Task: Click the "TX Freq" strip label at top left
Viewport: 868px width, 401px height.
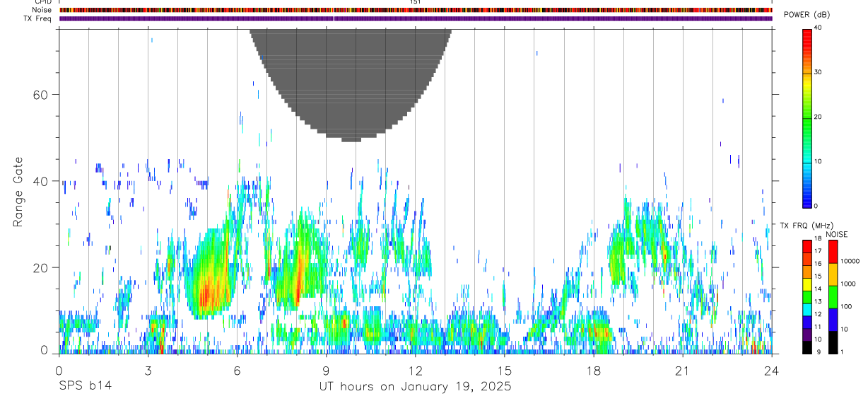Action: click(x=37, y=18)
